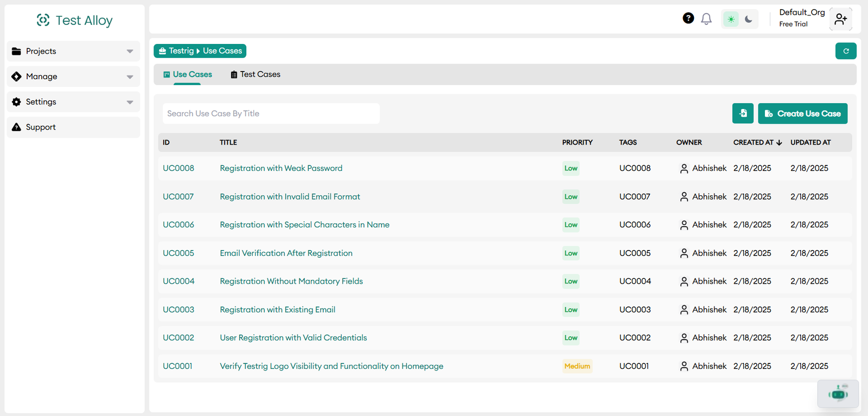Open Registration Without Mandatory Fields
Screen dimensions: 868x416
pyautogui.click(x=291, y=281)
